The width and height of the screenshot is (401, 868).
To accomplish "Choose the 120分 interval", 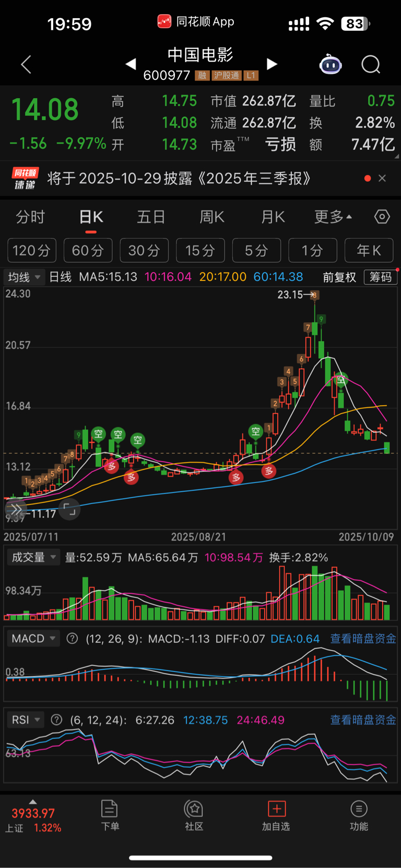I will tap(31, 251).
